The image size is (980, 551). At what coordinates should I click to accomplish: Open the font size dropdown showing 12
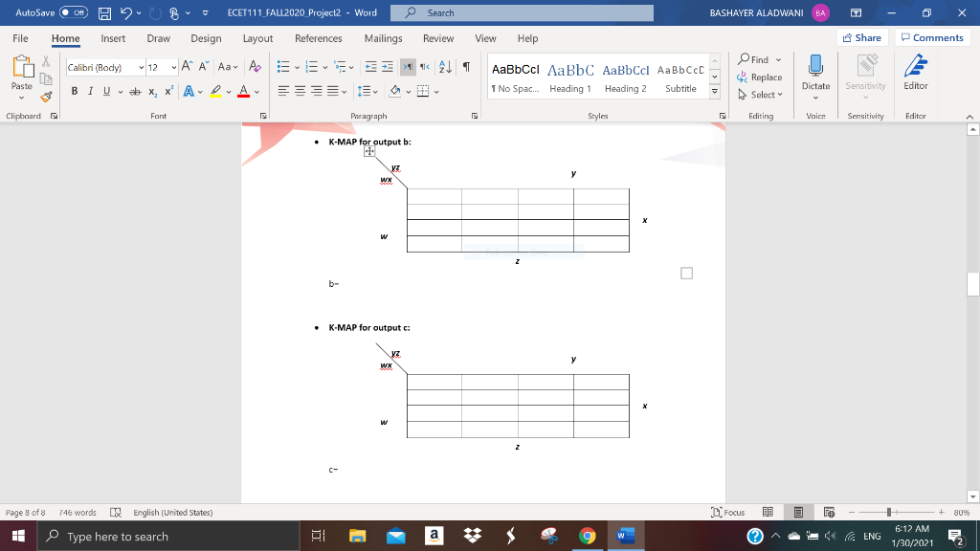click(x=173, y=68)
